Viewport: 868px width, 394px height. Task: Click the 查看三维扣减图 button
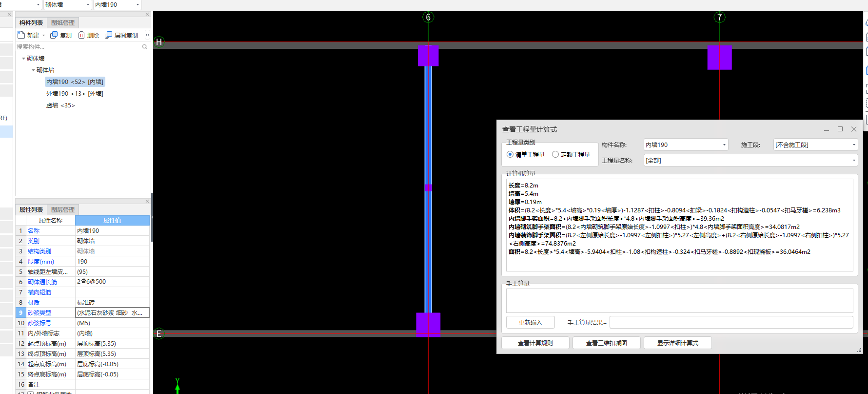tap(607, 343)
